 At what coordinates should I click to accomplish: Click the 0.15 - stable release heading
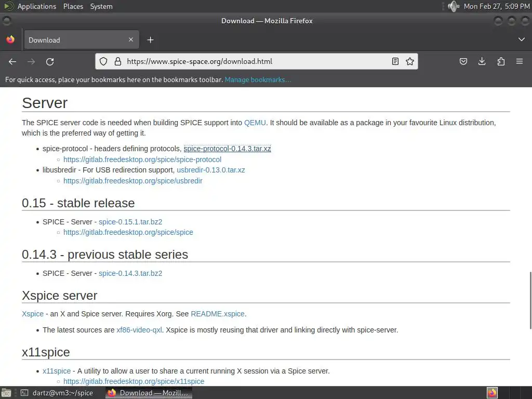[78, 203]
